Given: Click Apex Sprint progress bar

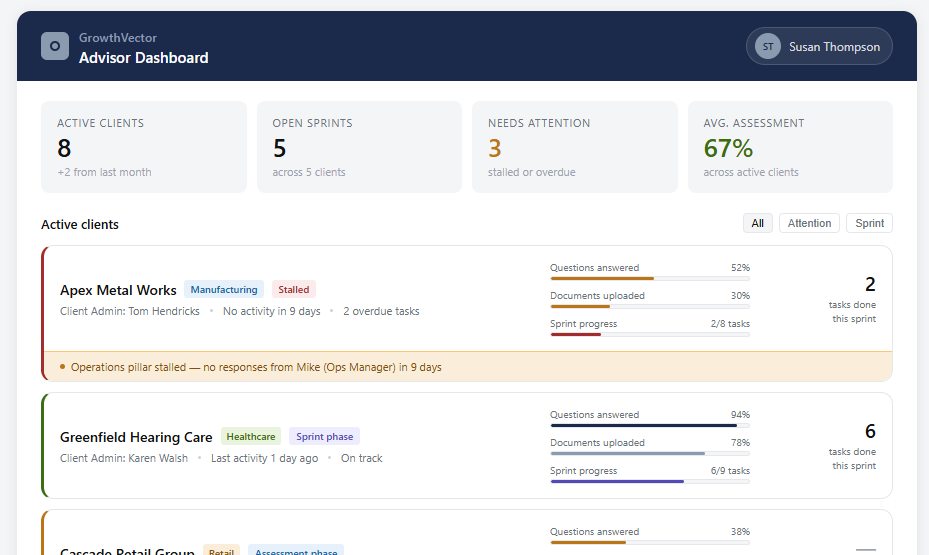Looking at the screenshot, I should coord(650,335).
